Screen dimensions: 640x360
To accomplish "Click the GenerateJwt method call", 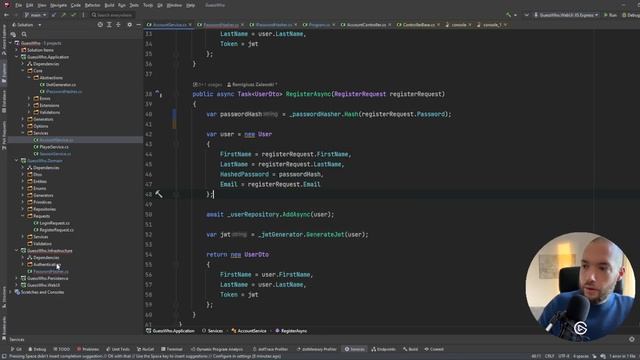I will coord(325,235).
